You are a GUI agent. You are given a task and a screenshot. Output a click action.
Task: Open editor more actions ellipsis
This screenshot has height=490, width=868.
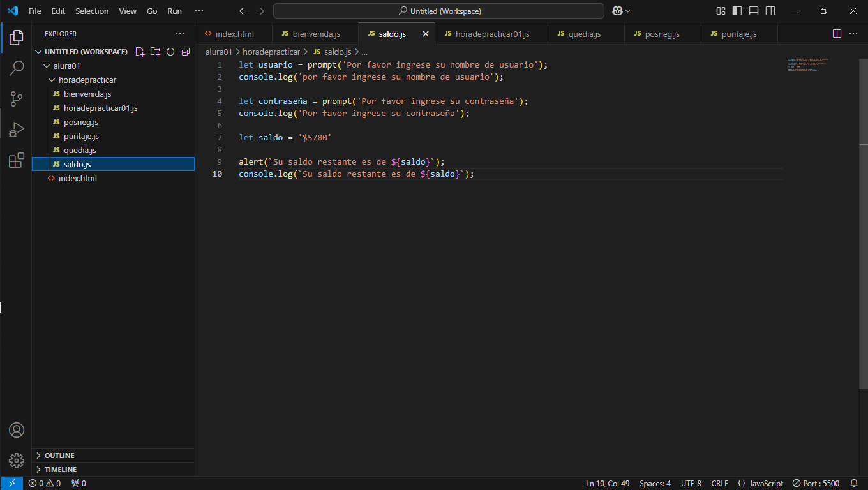point(853,34)
